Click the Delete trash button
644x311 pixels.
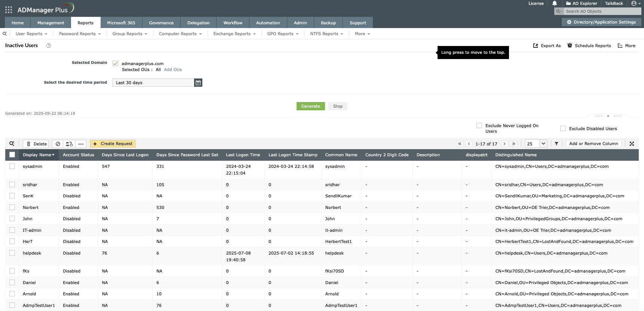click(x=36, y=144)
